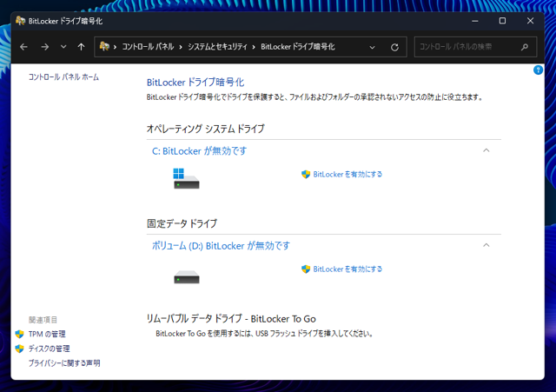The width and height of the screenshot is (556, 392).
Task: Click C: BitLocker が無効です heading
Action: click(199, 151)
